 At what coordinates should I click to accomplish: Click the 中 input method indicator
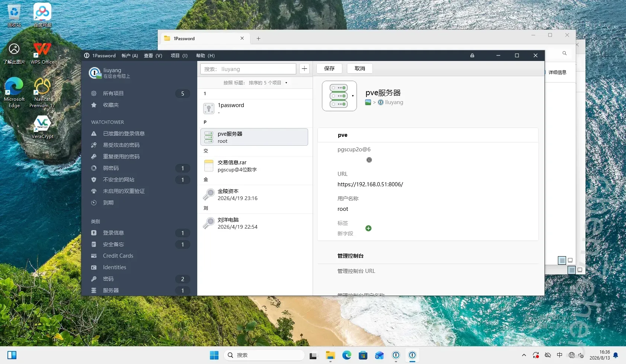point(559,355)
